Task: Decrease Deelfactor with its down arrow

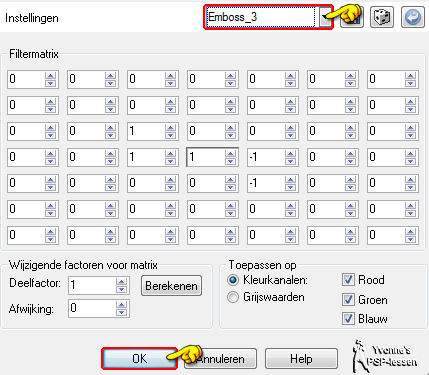Action: [x=121, y=289]
